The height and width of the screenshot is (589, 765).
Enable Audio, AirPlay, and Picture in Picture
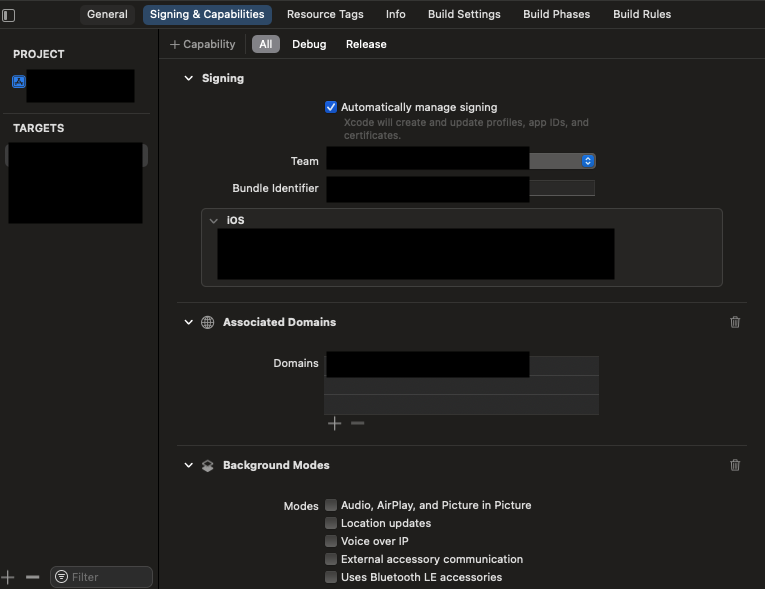331,505
